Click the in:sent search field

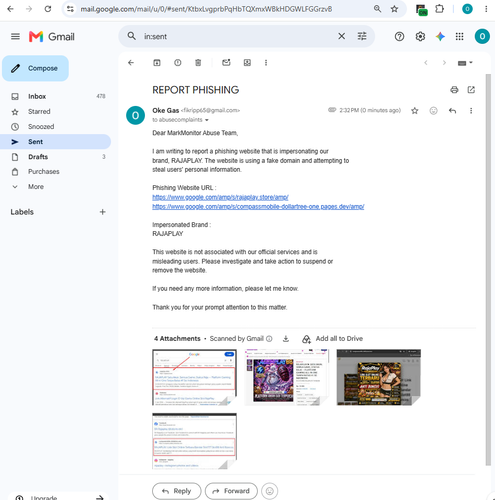pyautogui.click(x=237, y=36)
